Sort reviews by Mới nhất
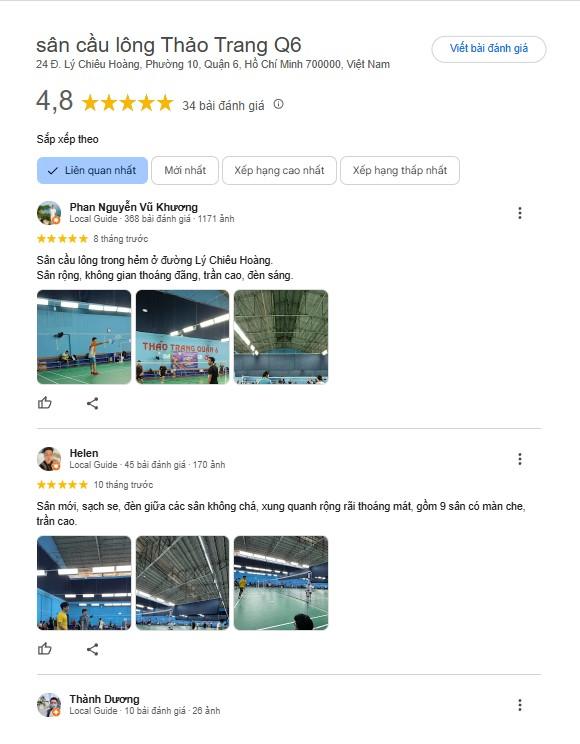 coord(185,170)
